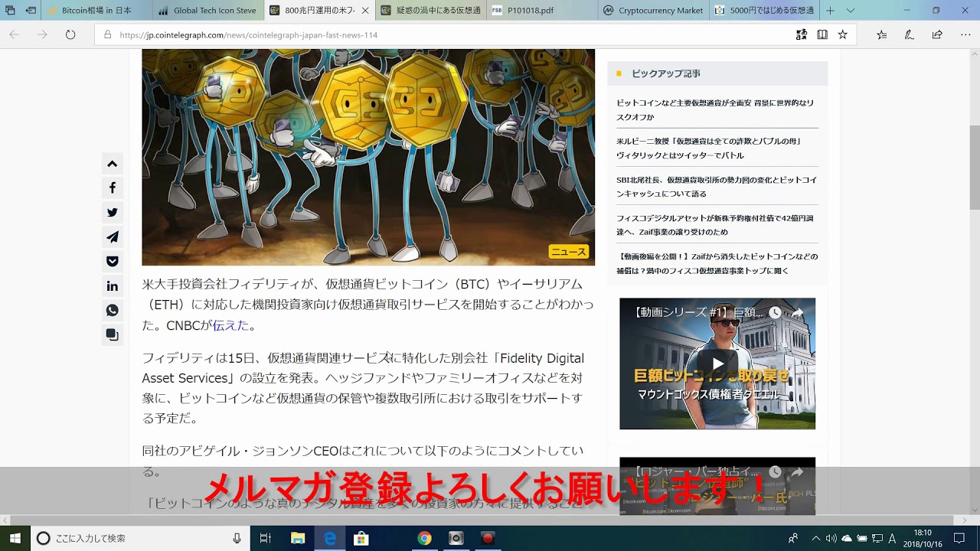Share via WhatsApp icon in sidebar
The width and height of the screenshot is (980, 551).
pos(113,311)
